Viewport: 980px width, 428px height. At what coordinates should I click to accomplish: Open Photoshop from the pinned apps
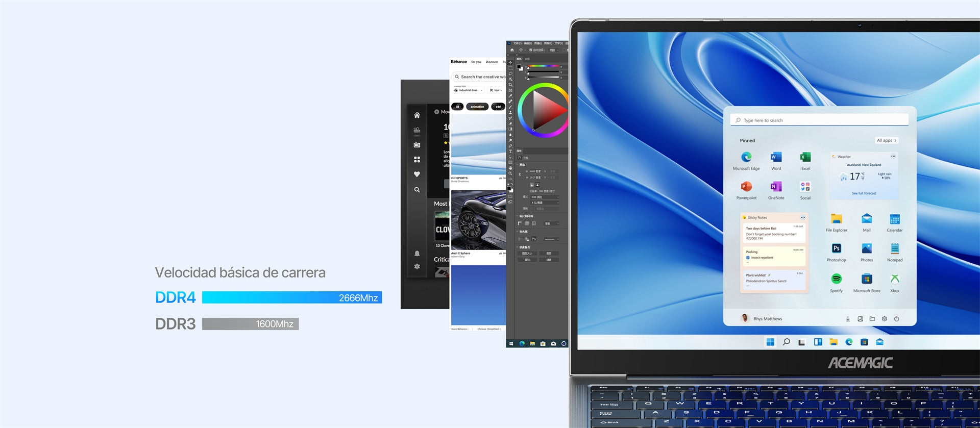click(836, 249)
